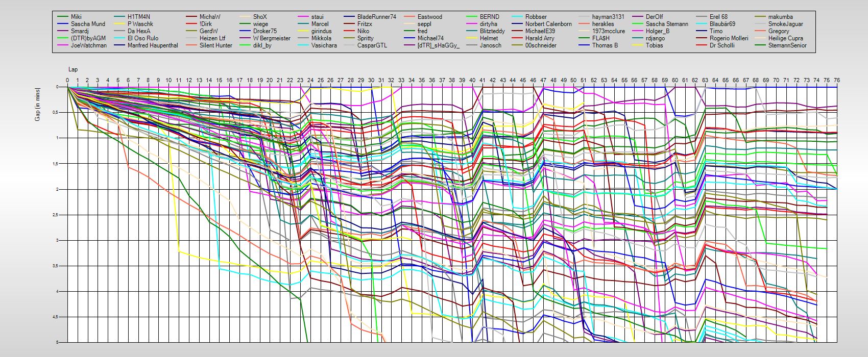
Task: Click the blue legend line swatch beside Thomas B
Action: click(584, 45)
